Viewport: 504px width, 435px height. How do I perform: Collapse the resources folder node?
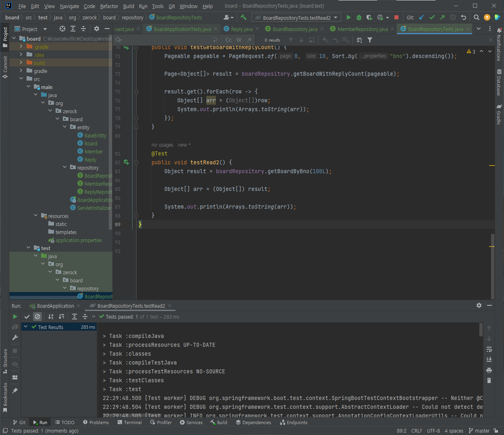[x=36, y=216]
